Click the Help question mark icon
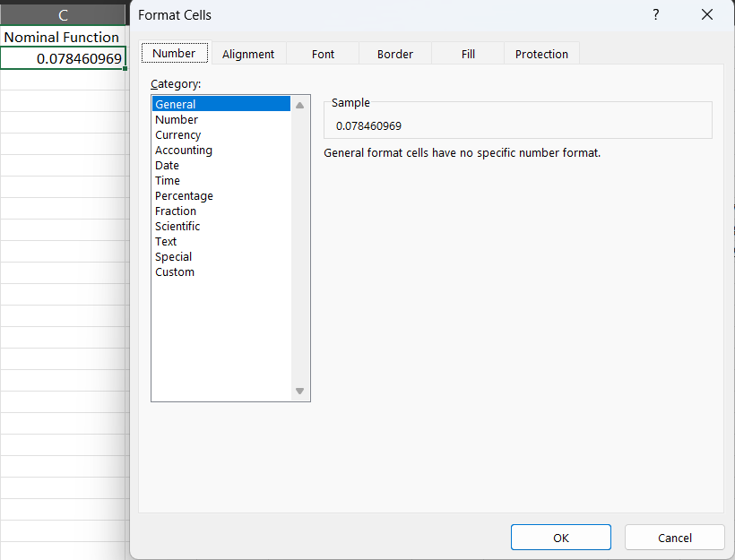Image resolution: width=735 pixels, height=560 pixels. pyautogui.click(x=656, y=15)
